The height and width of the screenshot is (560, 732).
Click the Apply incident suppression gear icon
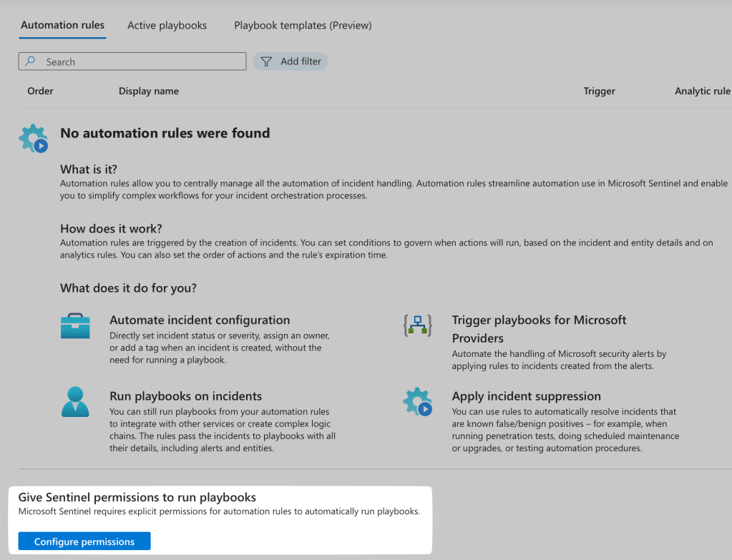pos(418,402)
